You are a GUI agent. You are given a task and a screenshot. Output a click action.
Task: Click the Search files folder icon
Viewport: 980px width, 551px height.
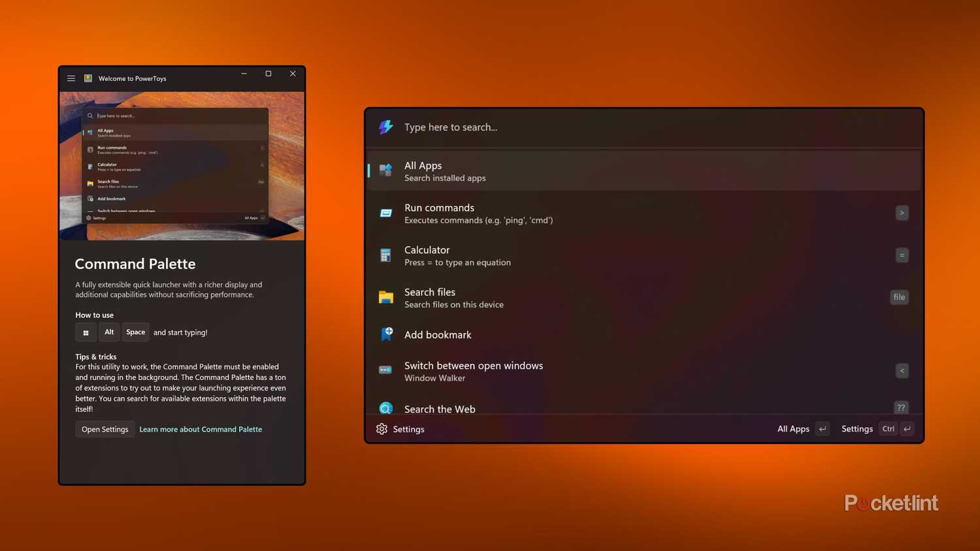point(386,298)
